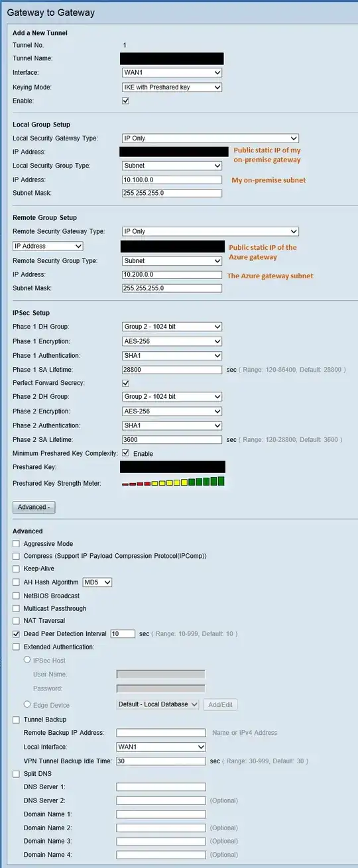Open the Interface WAN1 dropdown
This screenshot has width=358, height=868.
coord(172,73)
